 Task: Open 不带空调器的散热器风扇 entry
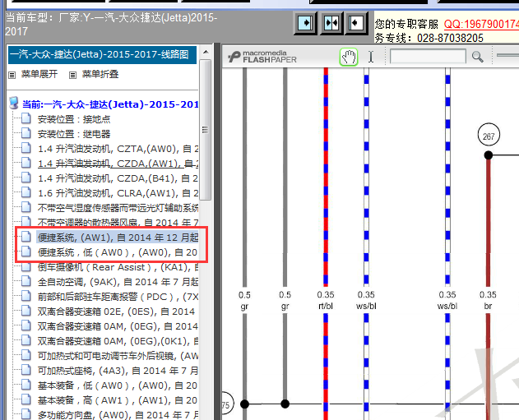coord(118,222)
